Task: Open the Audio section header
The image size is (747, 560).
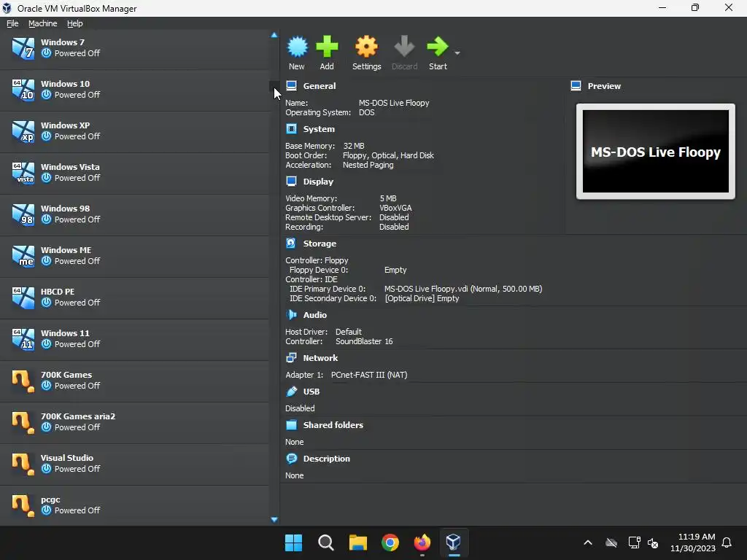Action: point(315,315)
